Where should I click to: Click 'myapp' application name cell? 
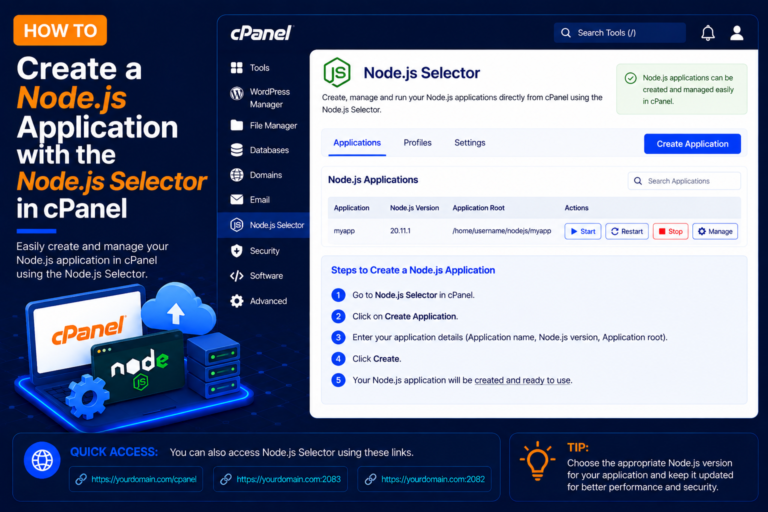344,231
